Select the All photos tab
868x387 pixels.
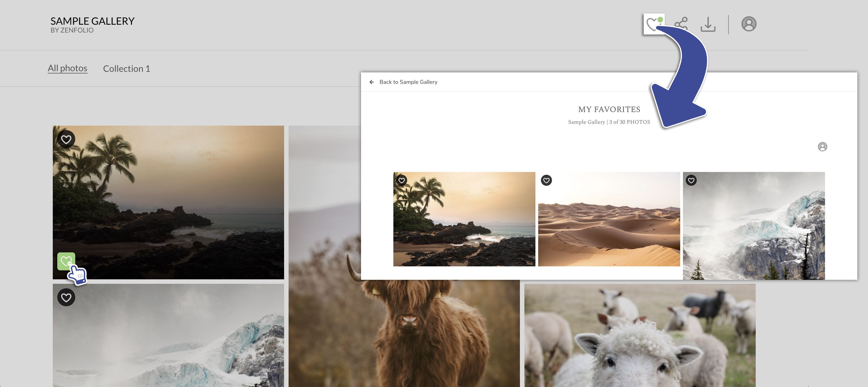pos(67,68)
